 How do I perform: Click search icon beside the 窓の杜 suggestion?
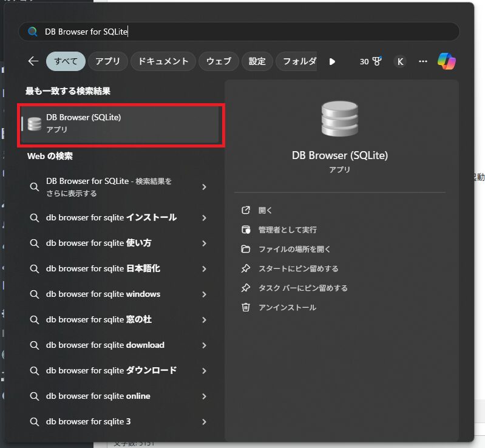point(35,319)
